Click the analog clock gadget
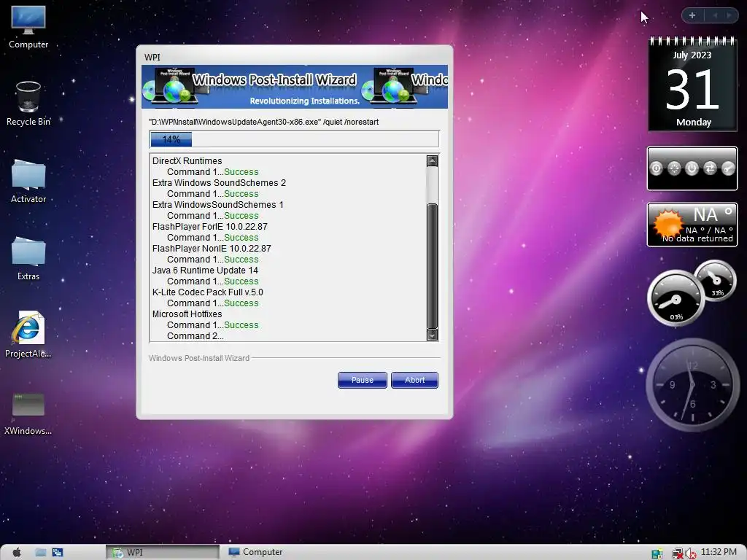Screen dimensions: 747x560 point(692,384)
